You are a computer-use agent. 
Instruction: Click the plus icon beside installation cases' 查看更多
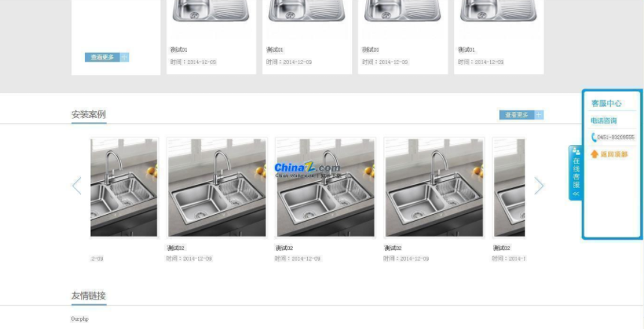point(539,115)
